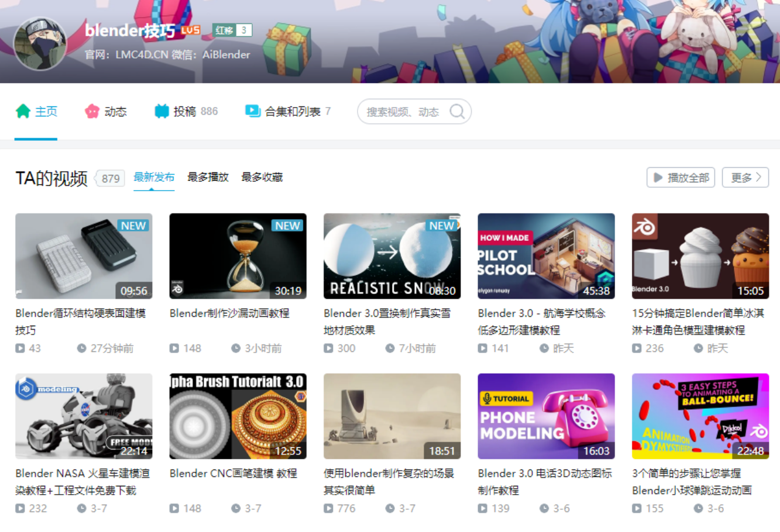This screenshot has height=532, width=780.
Task: Open the Ball-Bounce animation thumbnail 22:48
Action: (700, 416)
